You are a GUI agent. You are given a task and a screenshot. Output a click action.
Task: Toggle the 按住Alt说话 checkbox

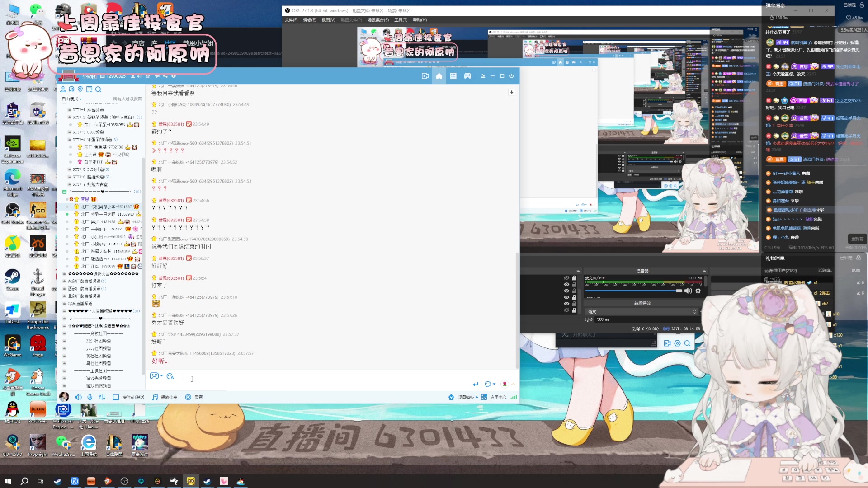(116, 397)
